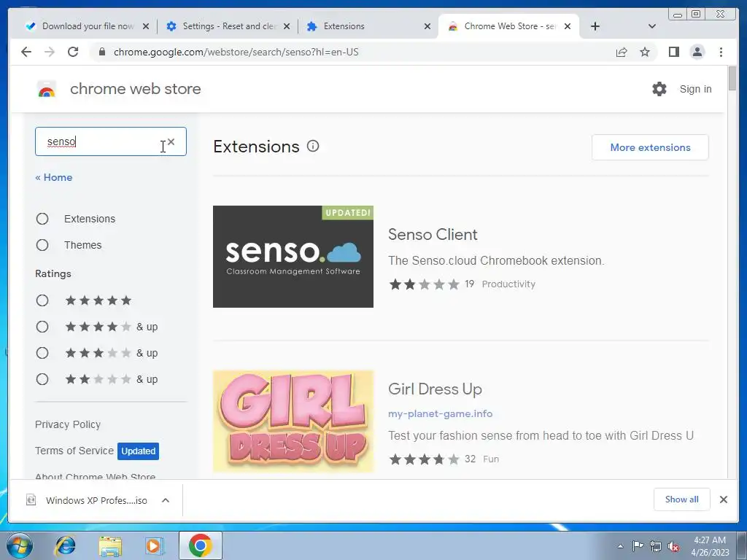Launch Internet Explorer from the taskbar
Screen dimensions: 747x560
[65, 545]
